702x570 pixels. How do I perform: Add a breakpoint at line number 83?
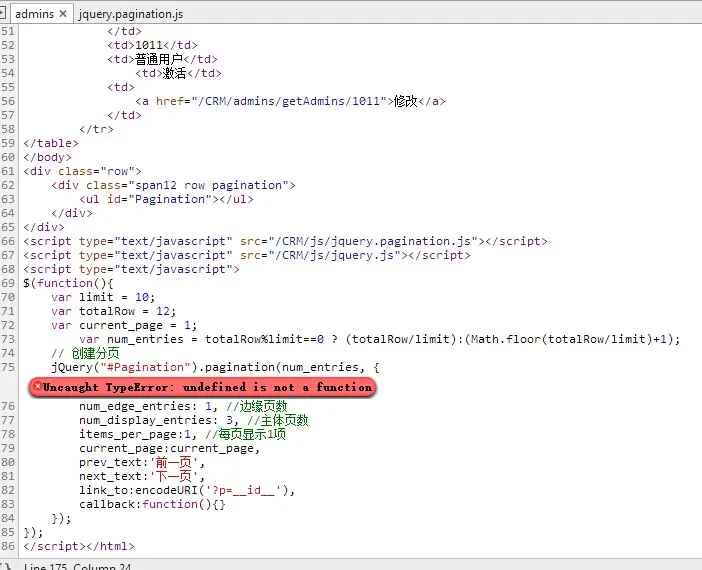8,504
